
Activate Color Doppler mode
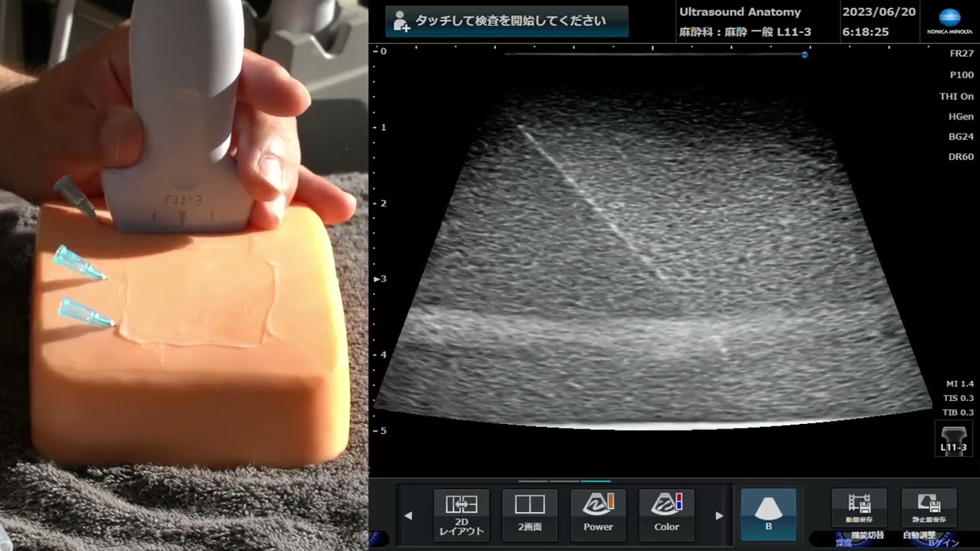tap(666, 514)
